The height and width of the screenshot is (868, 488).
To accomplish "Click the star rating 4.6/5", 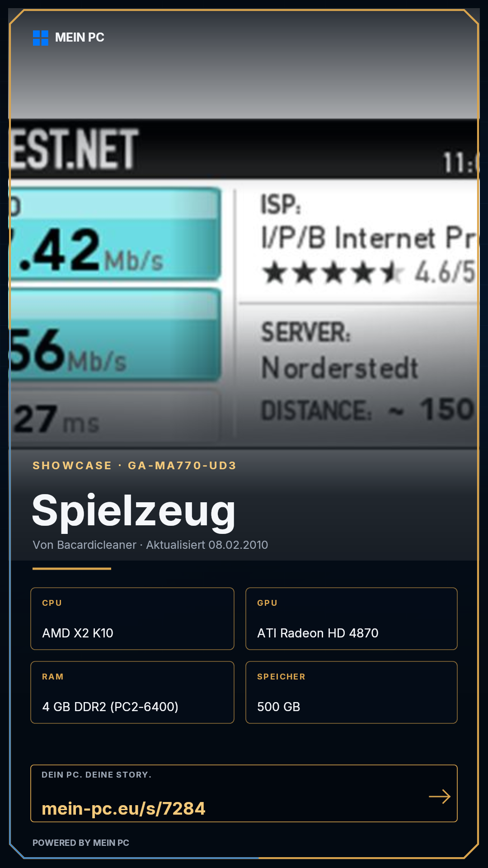I will pos(369,273).
